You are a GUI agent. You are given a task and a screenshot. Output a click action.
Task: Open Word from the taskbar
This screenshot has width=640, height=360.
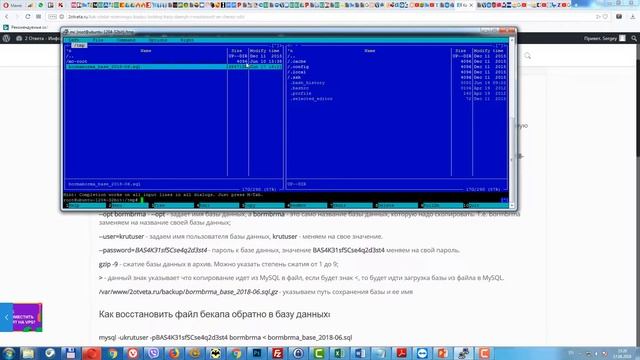click(x=360, y=353)
